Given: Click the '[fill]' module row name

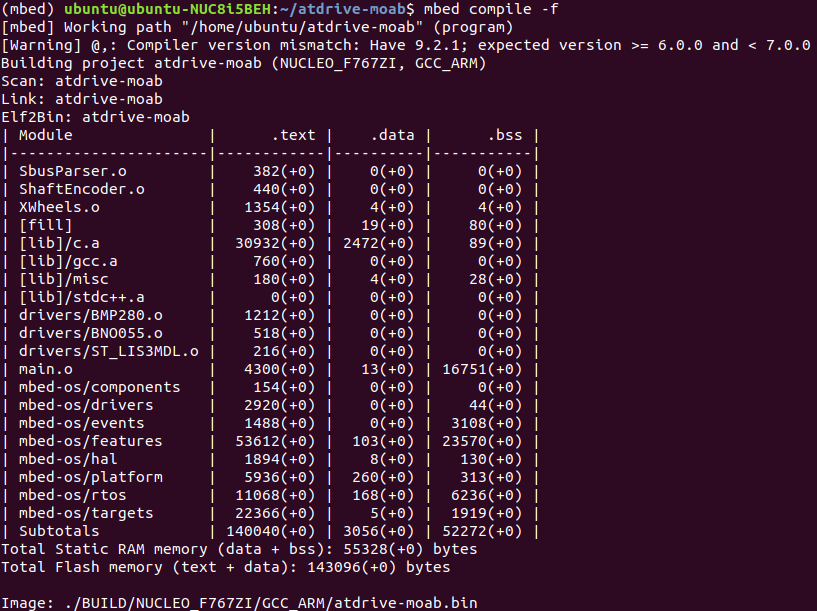Looking at the screenshot, I should click(x=46, y=225).
